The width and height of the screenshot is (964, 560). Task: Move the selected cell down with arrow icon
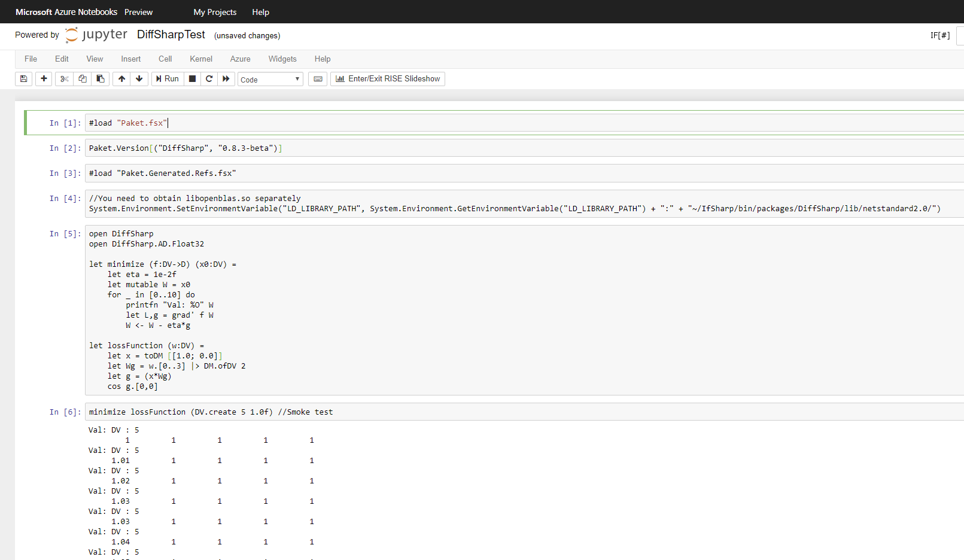coord(139,78)
